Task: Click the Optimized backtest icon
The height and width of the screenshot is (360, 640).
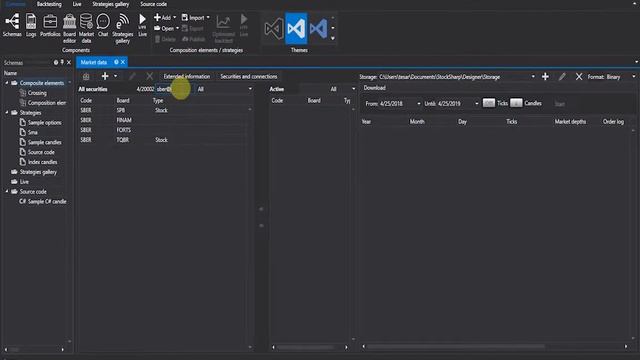Action: click(224, 28)
